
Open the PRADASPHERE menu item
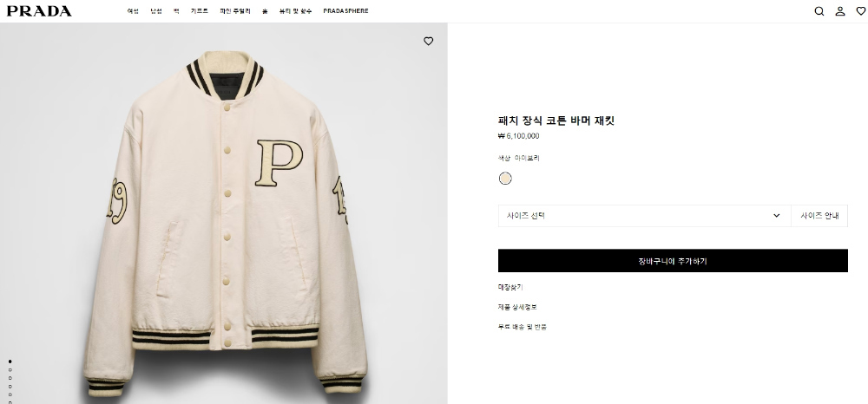pos(345,11)
